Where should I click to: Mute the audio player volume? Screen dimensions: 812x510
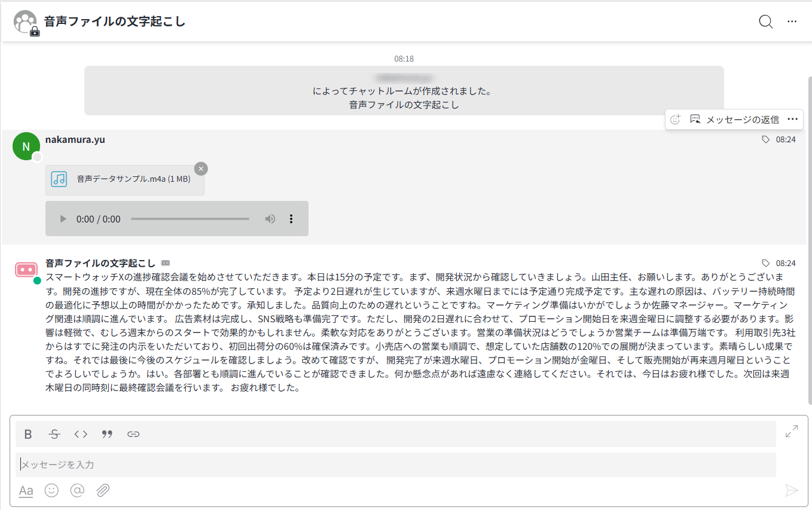pos(270,219)
